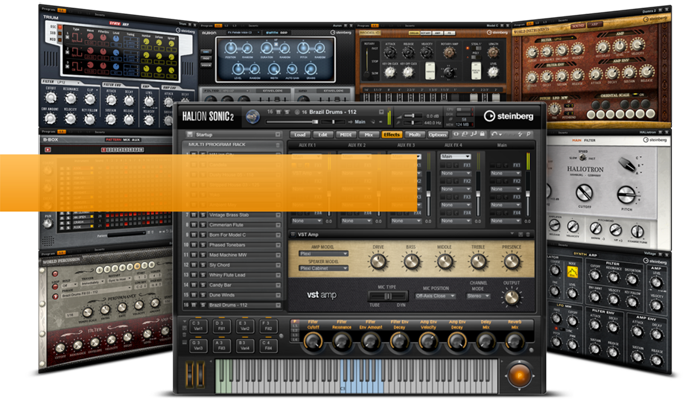Image resolution: width=700 pixels, height=400 pixels.
Task: Click the lock icon right of Options tab
Action: [x=482, y=134]
